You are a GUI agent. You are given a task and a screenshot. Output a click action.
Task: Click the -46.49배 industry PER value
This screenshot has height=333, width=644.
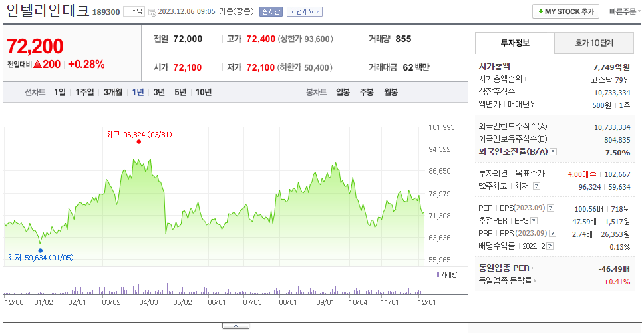click(x=614, y=269)
